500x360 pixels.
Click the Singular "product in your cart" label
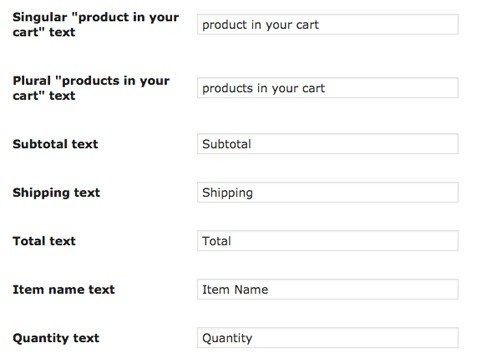click(96, 25)
